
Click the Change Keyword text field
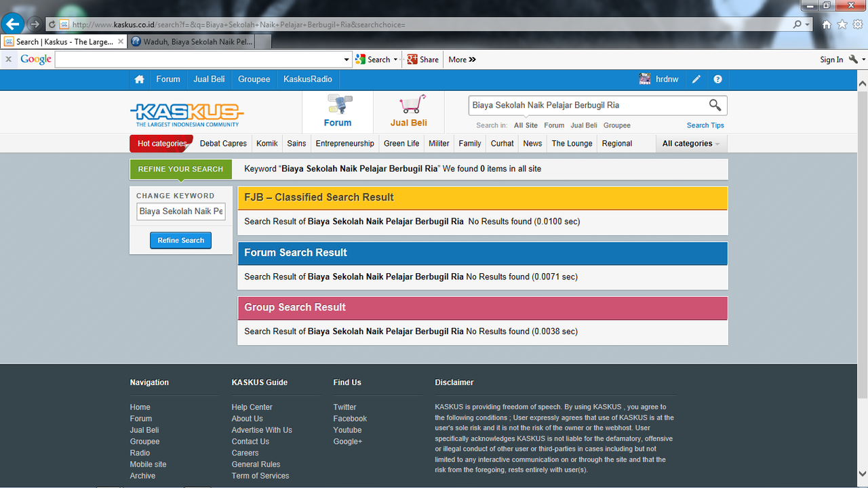pos(181,211)
